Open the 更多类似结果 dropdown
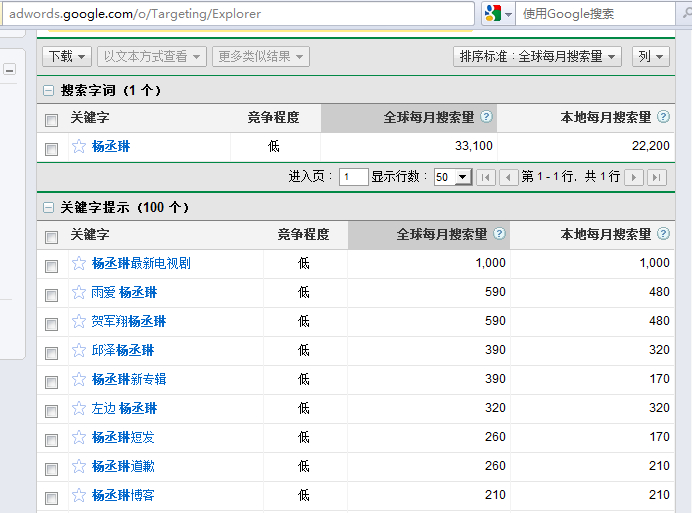692x513 pixels. point(261,57)
